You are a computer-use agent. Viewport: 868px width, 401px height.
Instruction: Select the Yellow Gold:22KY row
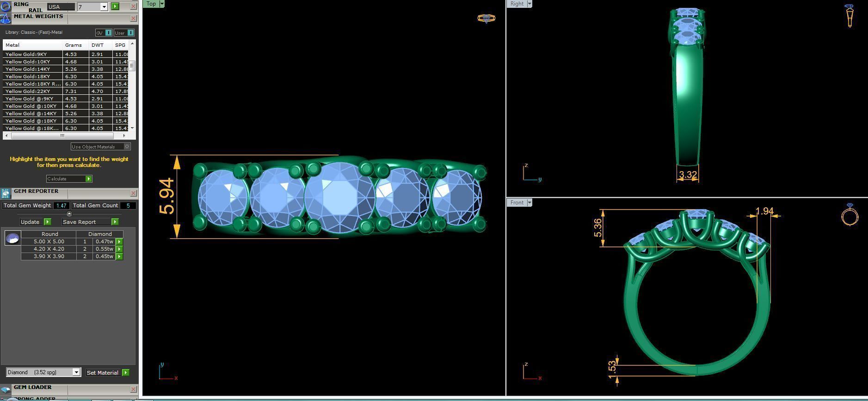point(66,91)
